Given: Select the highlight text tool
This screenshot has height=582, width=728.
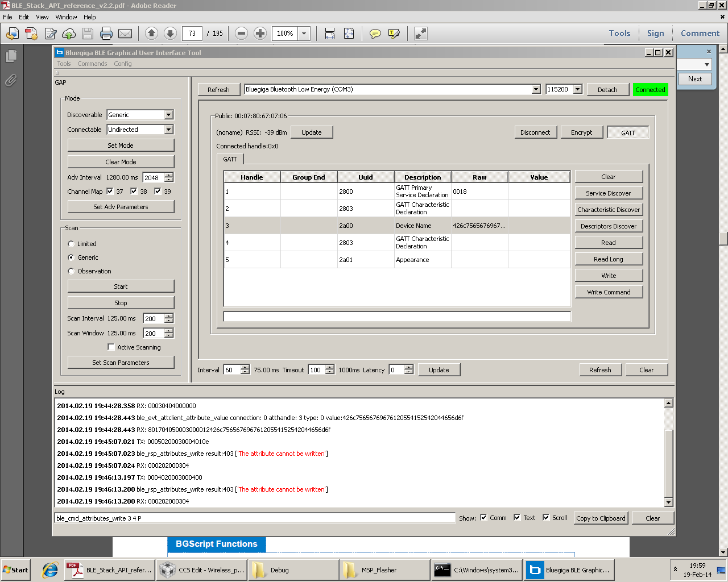Looking at the screenshot, I should 394,34.
